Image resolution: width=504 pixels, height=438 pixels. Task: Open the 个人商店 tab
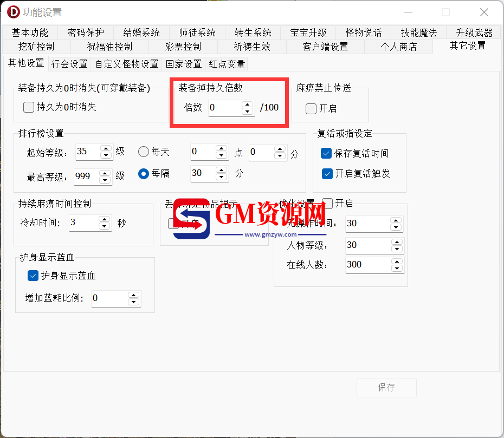pos(398,47)
